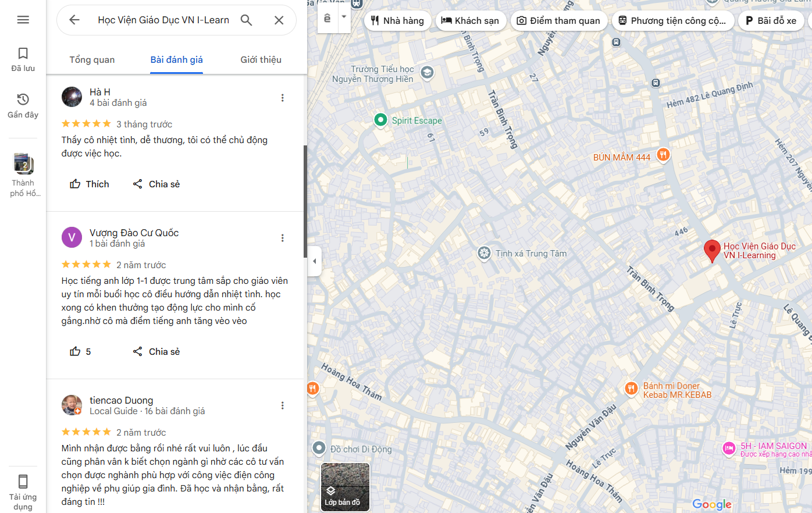This screenshot has width=812, height=513.
Task: Click the search magnifier icon
Action: [x=247, y=20]
